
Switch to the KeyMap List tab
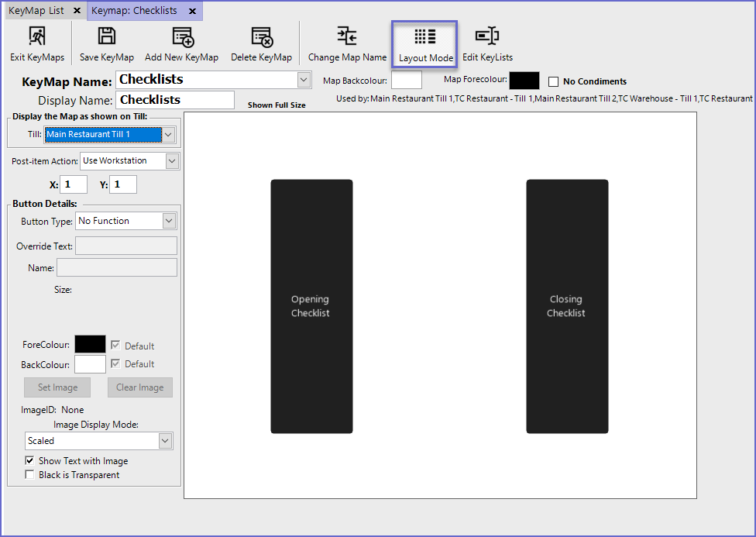point(36,11)
